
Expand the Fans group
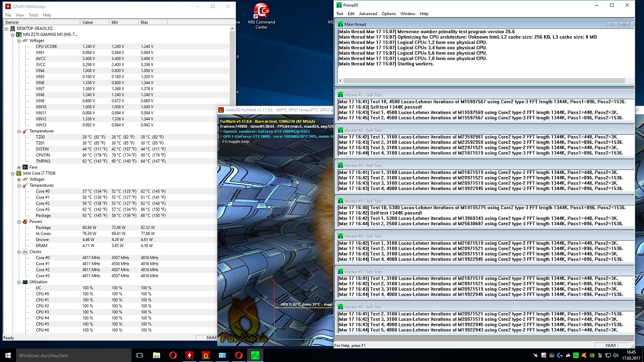click(x=19, y=167)
